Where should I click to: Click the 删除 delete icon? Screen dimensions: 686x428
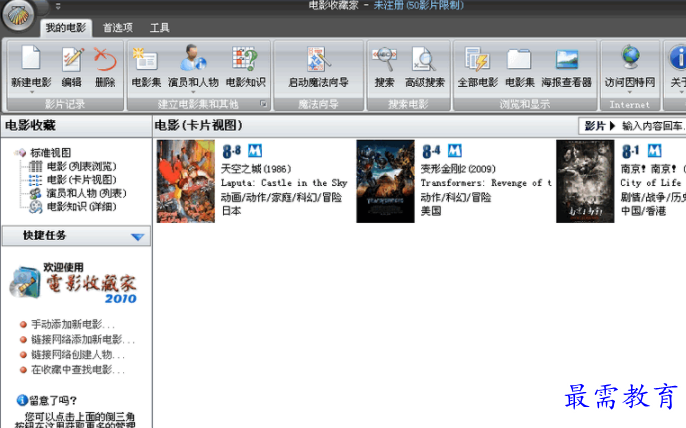105,59
